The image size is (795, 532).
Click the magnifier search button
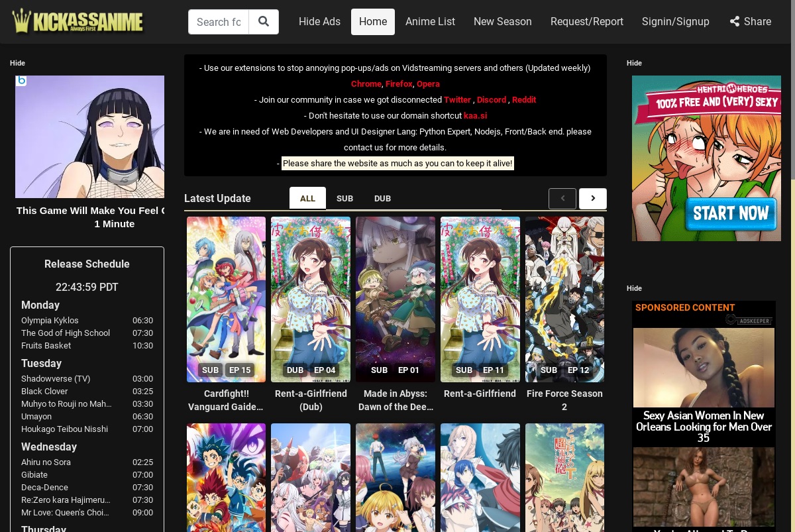pos(264,22)
